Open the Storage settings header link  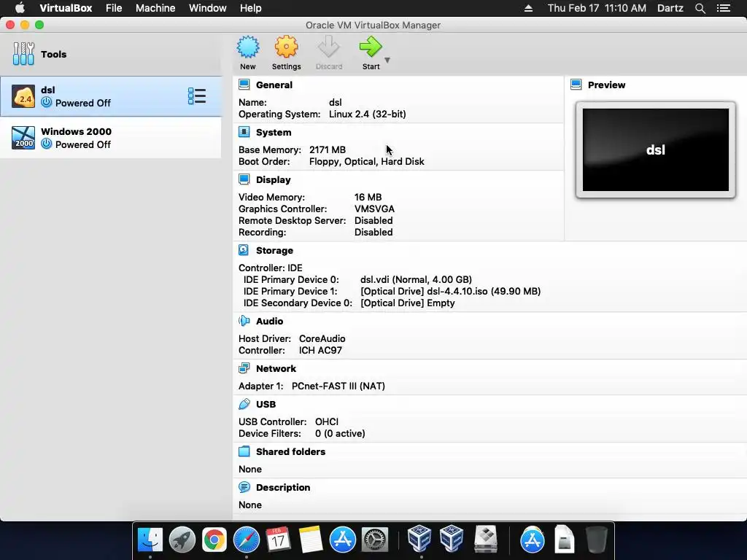tap(274, 251)
